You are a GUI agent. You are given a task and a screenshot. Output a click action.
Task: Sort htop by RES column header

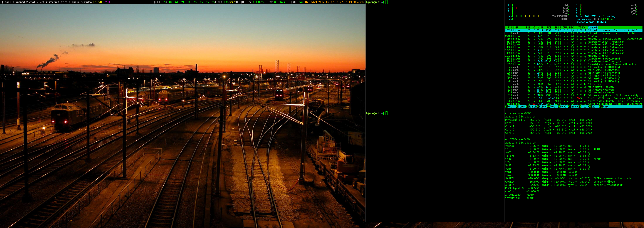[549, 27]
